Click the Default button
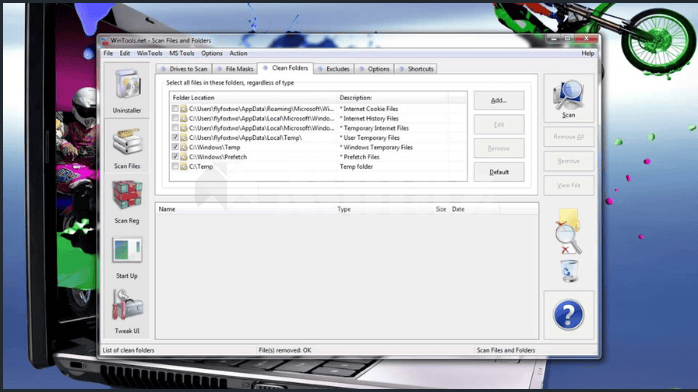The image size is (698, 392). 499,172
